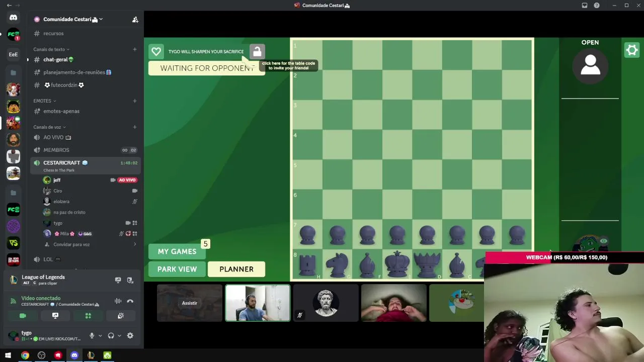Open the soundboard button
Screen dimensions: 644x362
121,316
